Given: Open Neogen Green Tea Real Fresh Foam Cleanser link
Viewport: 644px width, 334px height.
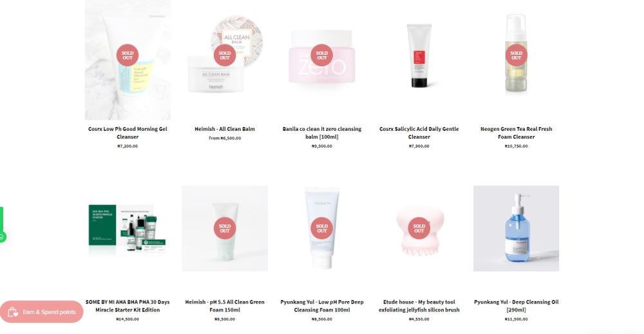Looking at the screenshot, I should (516, 133).
